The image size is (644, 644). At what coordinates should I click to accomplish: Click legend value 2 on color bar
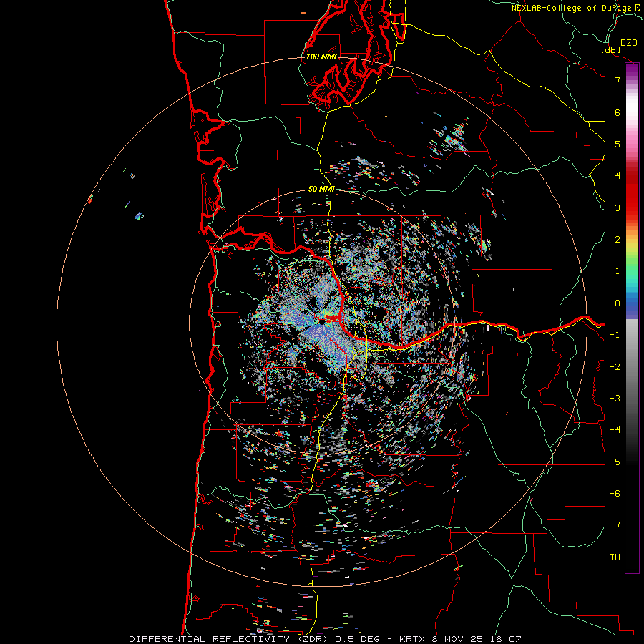click(618, 239)
